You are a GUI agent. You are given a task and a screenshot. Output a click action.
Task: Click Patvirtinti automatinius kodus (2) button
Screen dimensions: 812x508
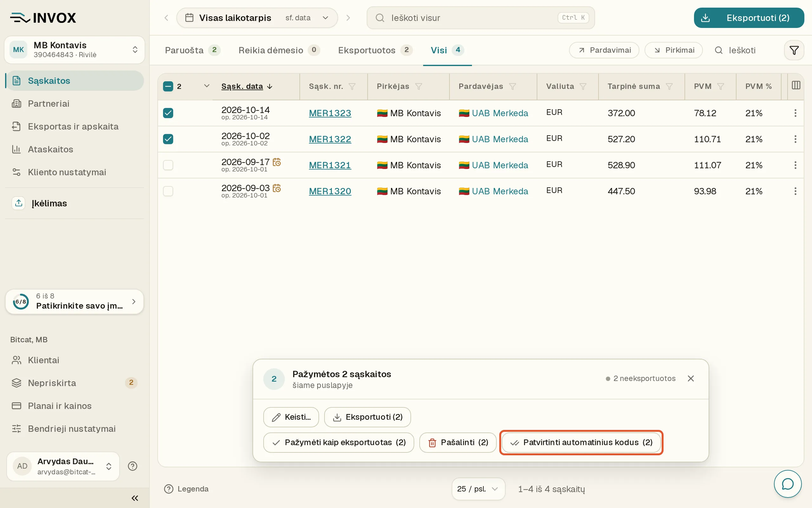pos(581,443)
